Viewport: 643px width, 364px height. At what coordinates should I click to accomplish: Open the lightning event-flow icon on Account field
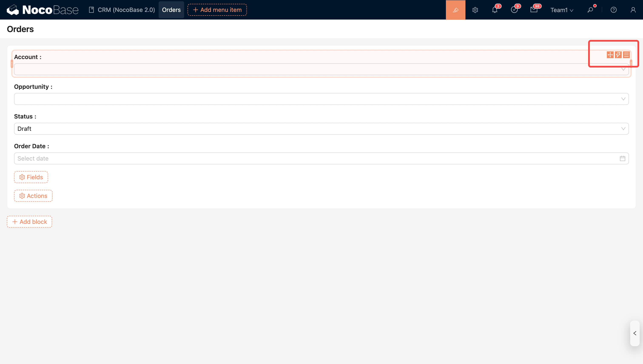coord(618,55)
